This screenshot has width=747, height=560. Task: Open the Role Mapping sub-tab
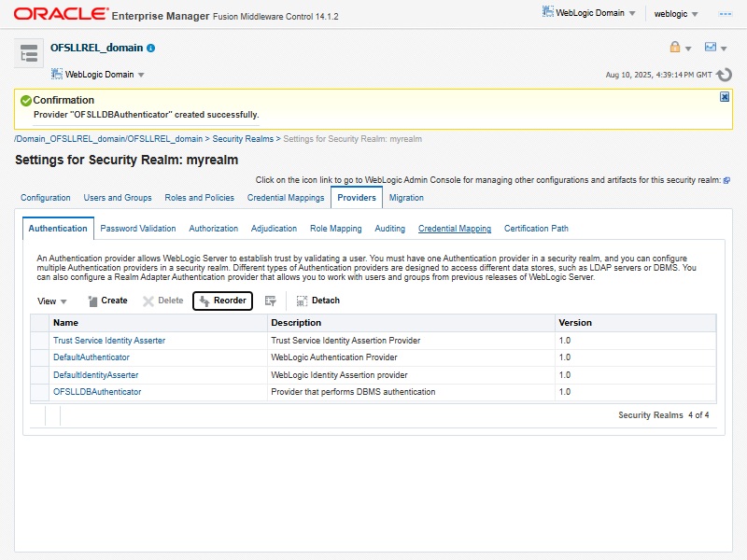coord(336,229)
